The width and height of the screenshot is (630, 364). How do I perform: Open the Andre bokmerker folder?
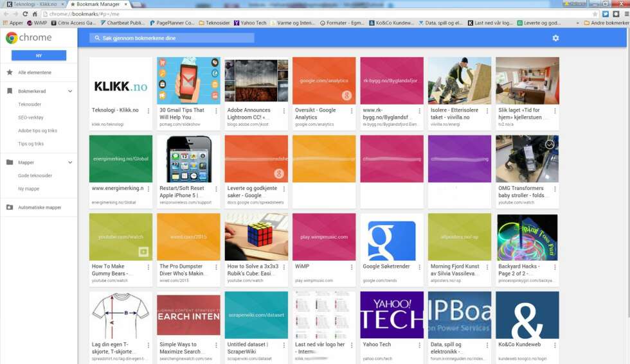click(x=606, y=23)
